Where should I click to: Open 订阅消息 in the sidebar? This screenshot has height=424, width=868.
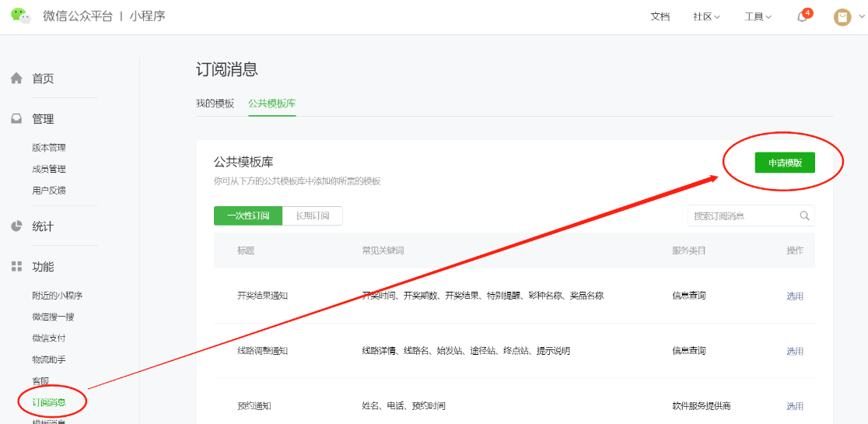[x=49, y=402]
